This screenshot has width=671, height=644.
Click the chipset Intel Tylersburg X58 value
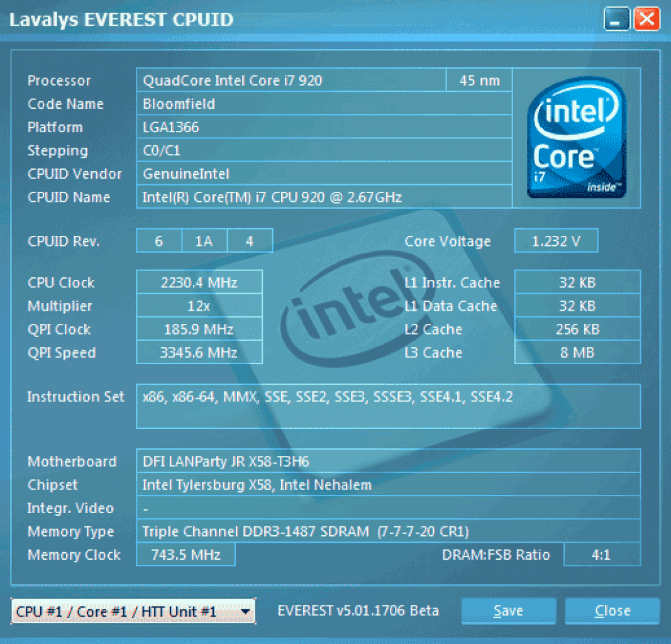pyautogui.click(x=388, y=484)
